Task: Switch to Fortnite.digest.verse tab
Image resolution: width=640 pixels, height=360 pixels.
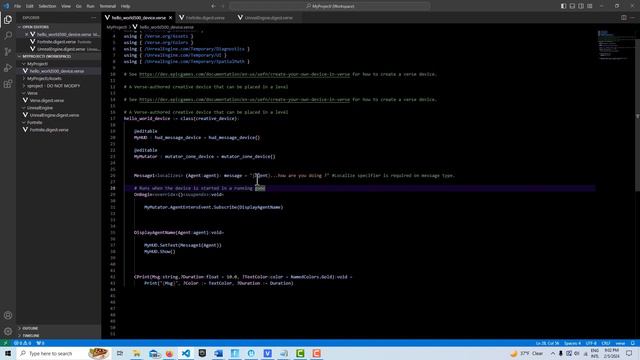Action: click(205, 18)
